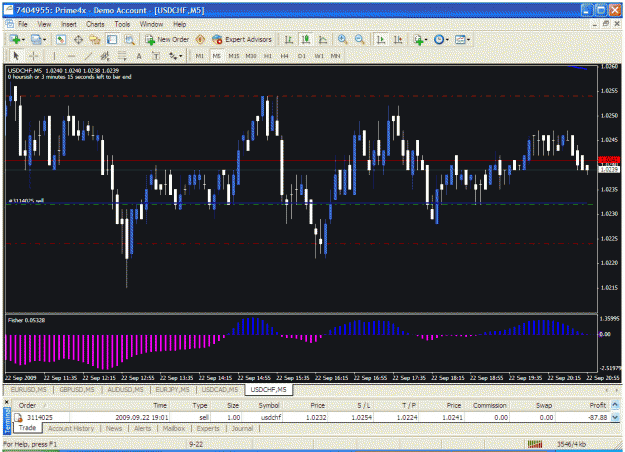The height and width of the screenshot is (452, 625).
Task: Open the Charts menu
Action: pyautogui.click(x=95, y=24)
